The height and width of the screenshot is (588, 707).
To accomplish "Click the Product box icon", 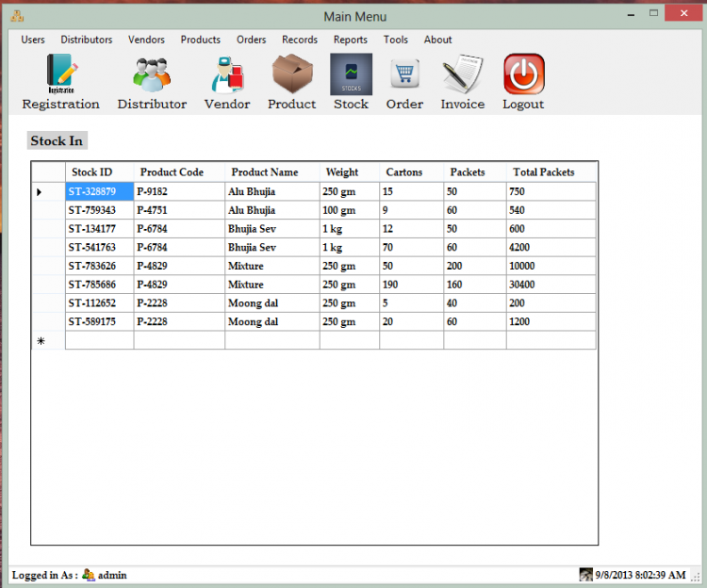I will pyautogui.click(x=292, y=74).
